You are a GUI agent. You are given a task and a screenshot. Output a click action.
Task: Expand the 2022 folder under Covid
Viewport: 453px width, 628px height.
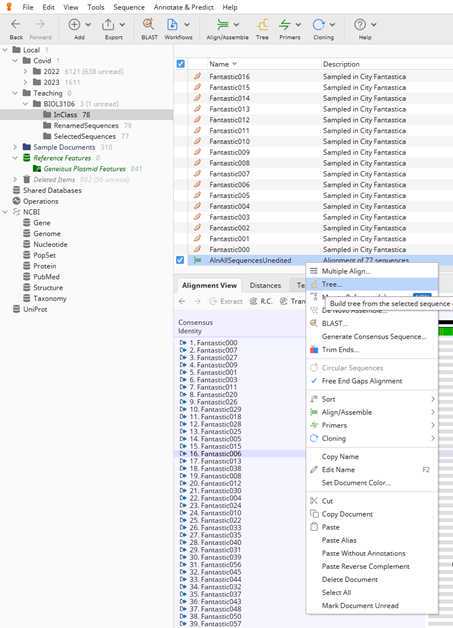(x=26, y=71)
